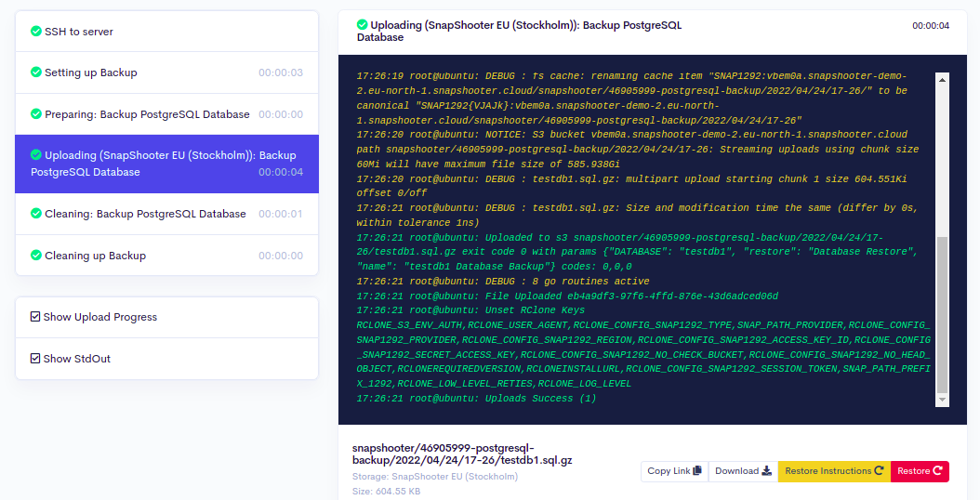Click the Download button
Image resolution: width=980 pixels, height=500 pixels.
(x=743, y=471)
